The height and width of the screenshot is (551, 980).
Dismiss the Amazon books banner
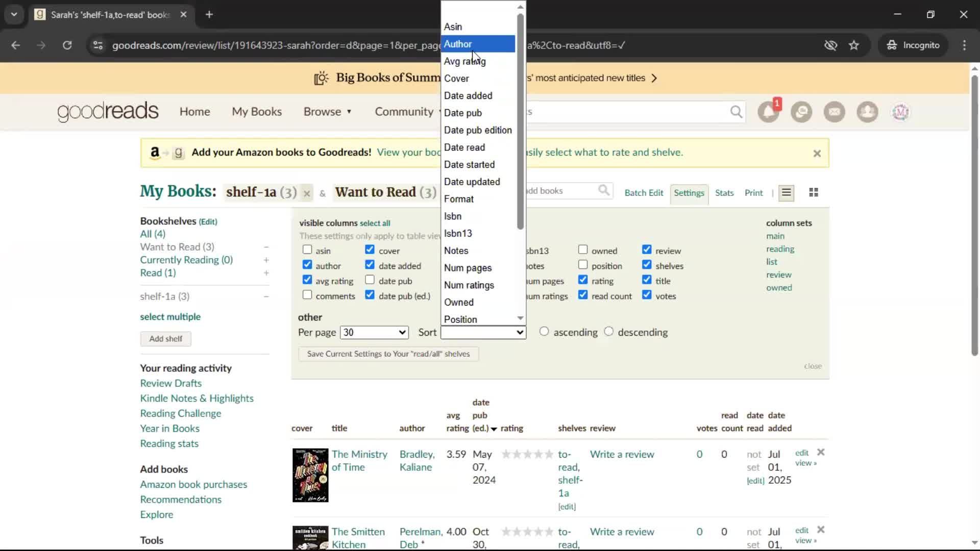(x=817, y=153)
